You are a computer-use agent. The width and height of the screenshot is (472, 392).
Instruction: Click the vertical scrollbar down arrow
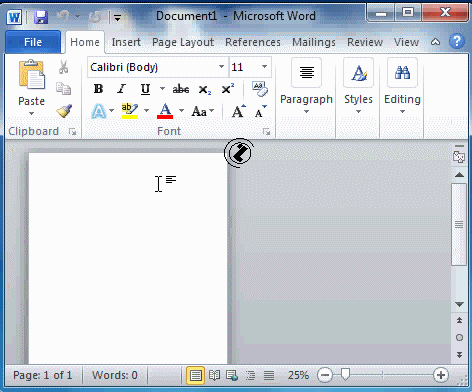pos(459,304)
